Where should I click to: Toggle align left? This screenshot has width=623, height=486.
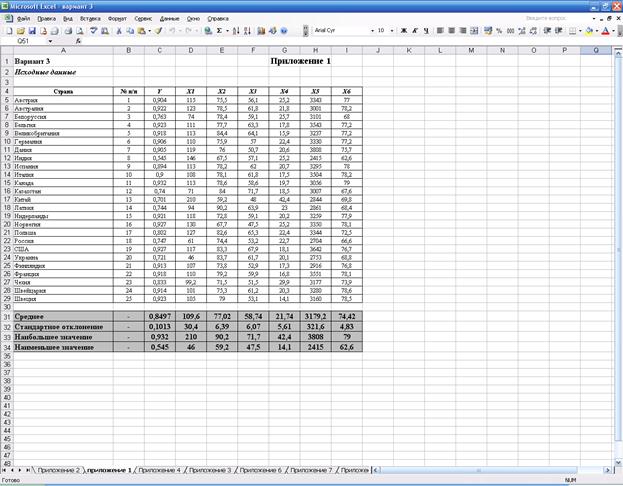tap(440, 31)
